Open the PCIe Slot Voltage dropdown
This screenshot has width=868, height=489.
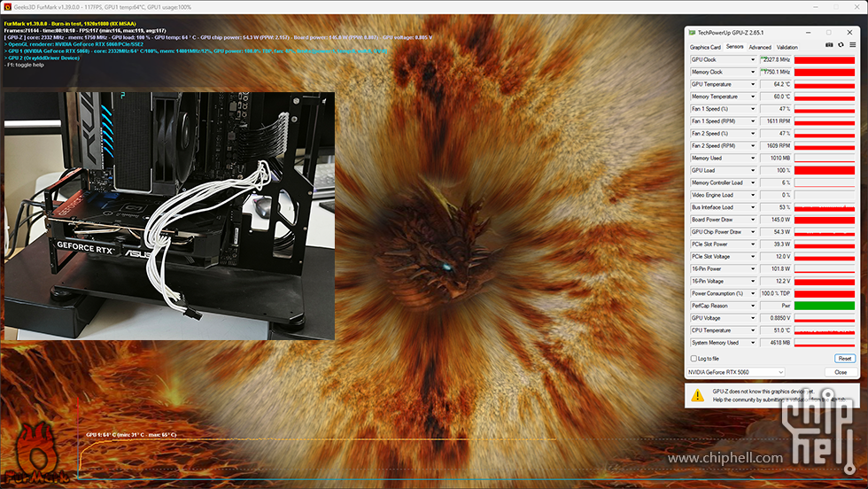752,256
